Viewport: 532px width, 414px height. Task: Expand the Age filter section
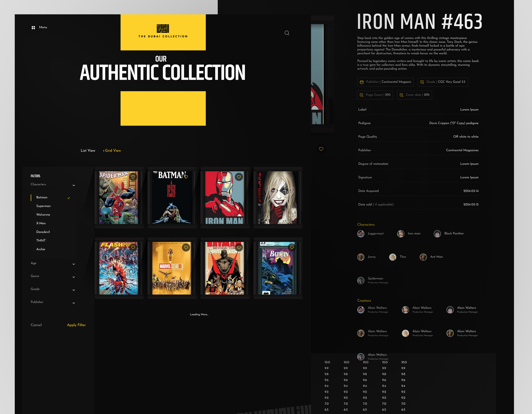[74, 264]
